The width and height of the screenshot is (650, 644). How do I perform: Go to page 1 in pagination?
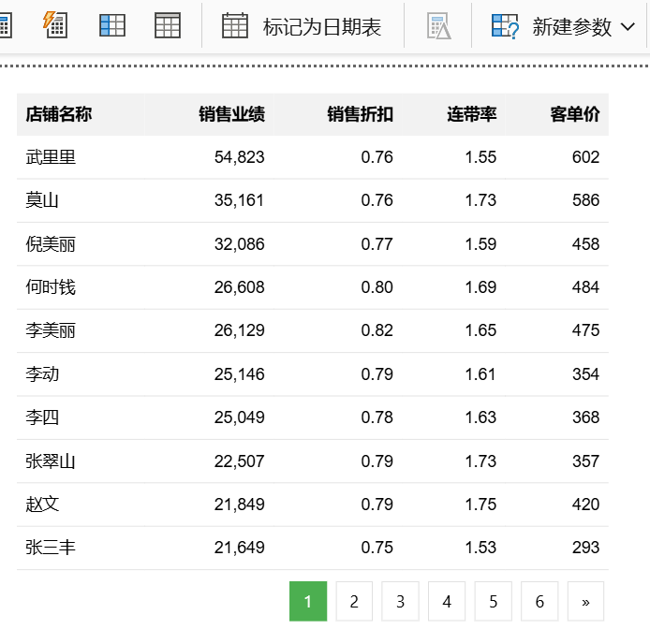tap(308, 601)
